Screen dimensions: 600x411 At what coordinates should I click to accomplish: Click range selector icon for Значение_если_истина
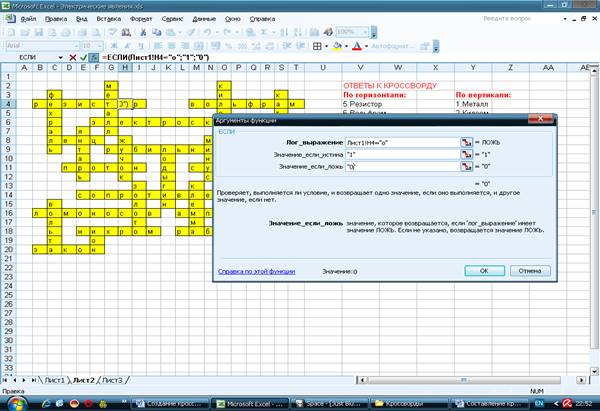[x=466, y=156]
